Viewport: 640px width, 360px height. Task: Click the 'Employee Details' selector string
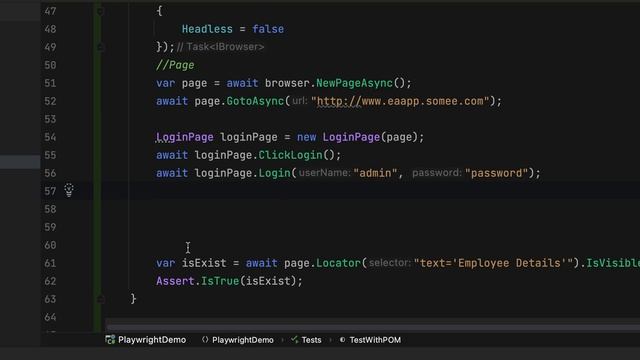coord(493,263)
